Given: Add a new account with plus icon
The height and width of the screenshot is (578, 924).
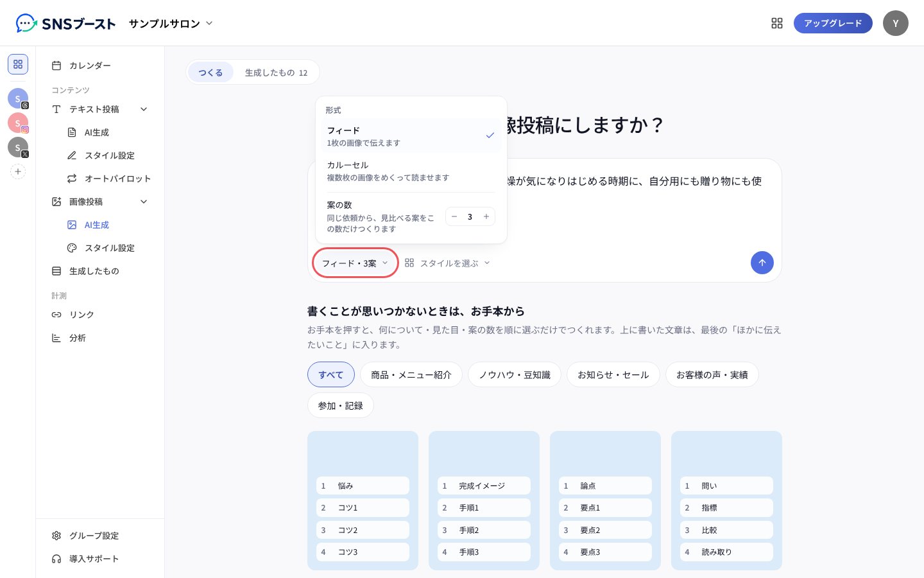Looking at the screenshot, I should pyautogui.click(x=18, y=171).
